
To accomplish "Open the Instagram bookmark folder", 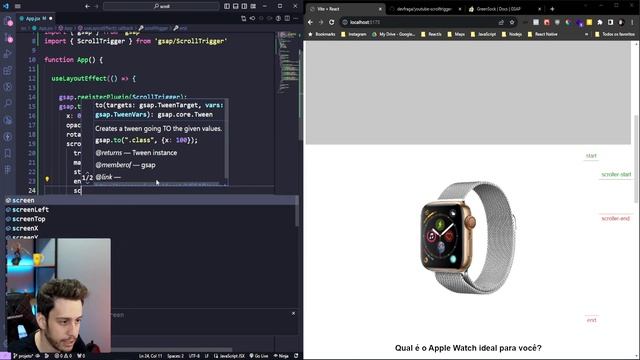I will click(x=353, y=34).
